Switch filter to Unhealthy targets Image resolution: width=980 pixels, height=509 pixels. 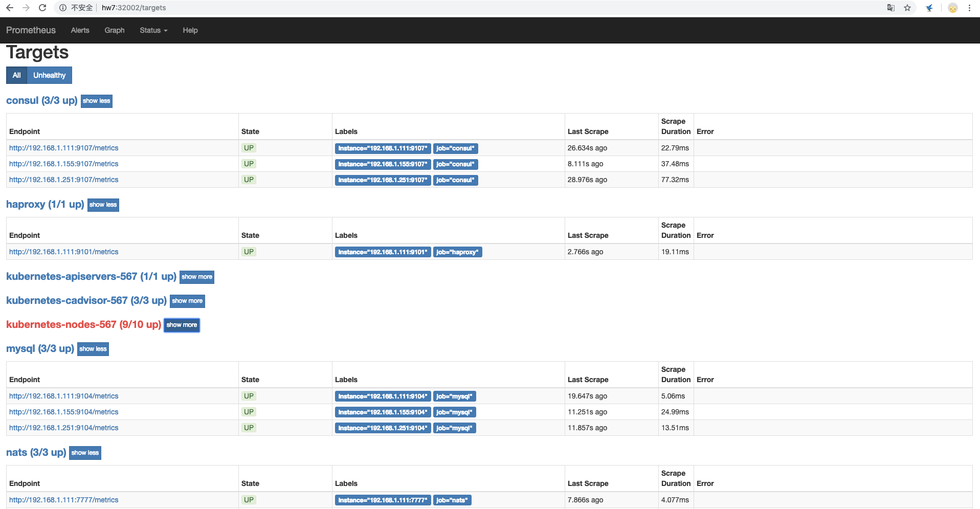[50, 75]
